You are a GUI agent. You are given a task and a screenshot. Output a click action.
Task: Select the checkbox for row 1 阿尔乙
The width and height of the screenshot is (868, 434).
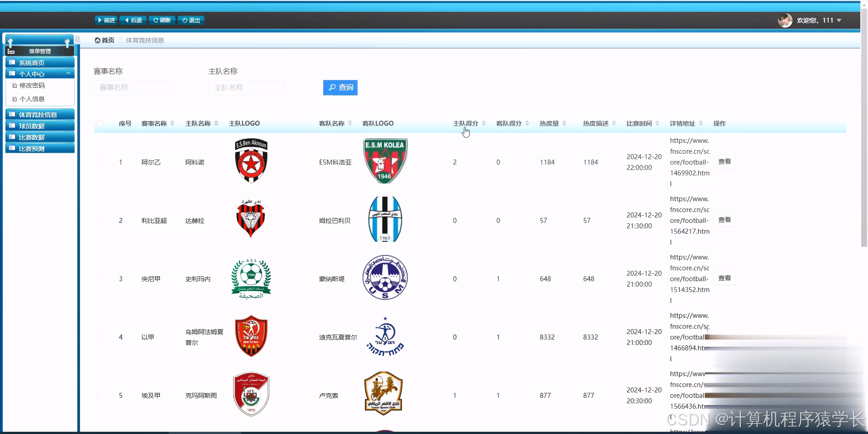pyautogui.click(x=99, y=162)
